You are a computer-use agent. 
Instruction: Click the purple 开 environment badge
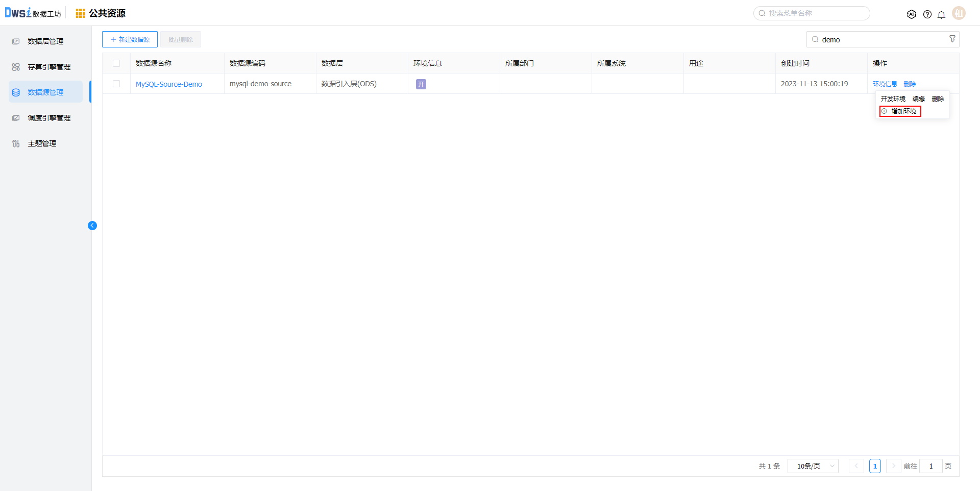tap(421, 84)
